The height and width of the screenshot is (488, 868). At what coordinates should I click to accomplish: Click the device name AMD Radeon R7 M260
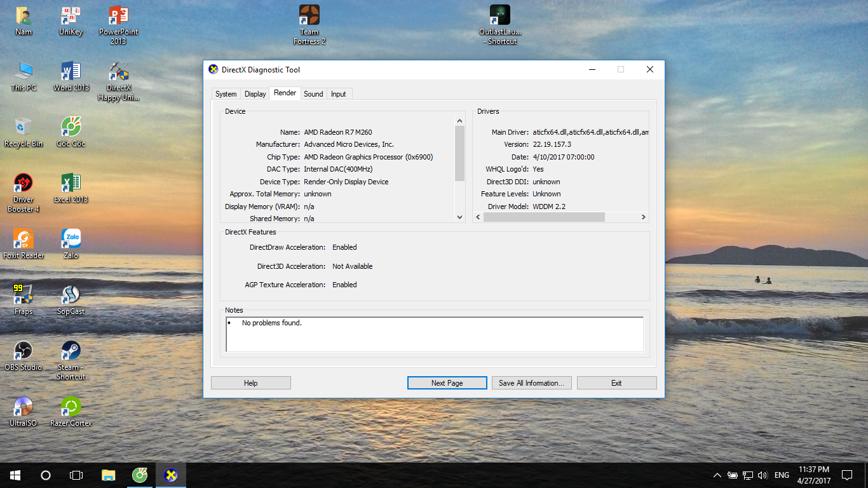click(x=338, y=132)
